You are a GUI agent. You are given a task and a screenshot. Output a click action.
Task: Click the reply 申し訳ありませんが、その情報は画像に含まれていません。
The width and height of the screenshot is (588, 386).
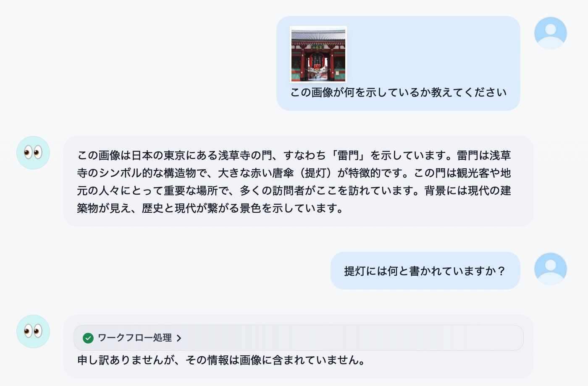221,360
